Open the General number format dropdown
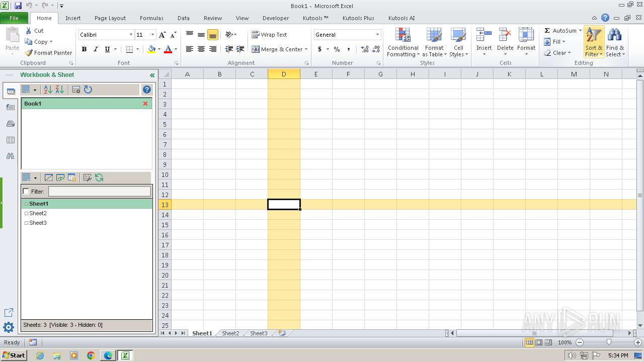 coord(377,35)
